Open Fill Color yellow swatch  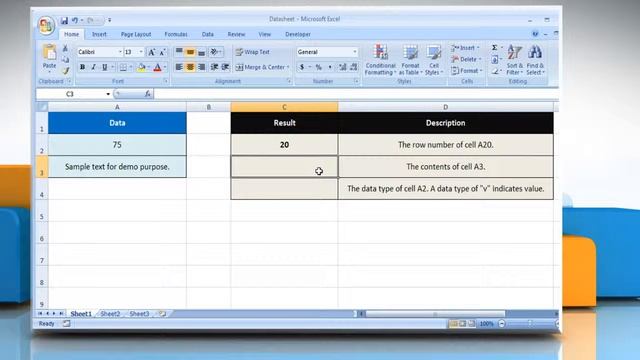click(141, 67)
